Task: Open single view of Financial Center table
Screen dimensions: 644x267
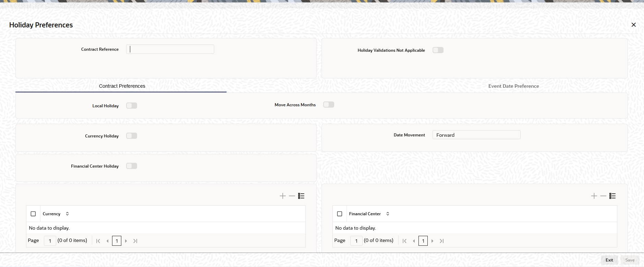Action: click(613, 196)
